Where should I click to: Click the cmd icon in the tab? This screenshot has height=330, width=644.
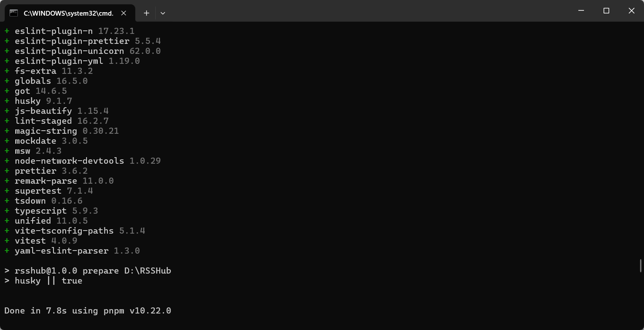click(x=14, y=13)
